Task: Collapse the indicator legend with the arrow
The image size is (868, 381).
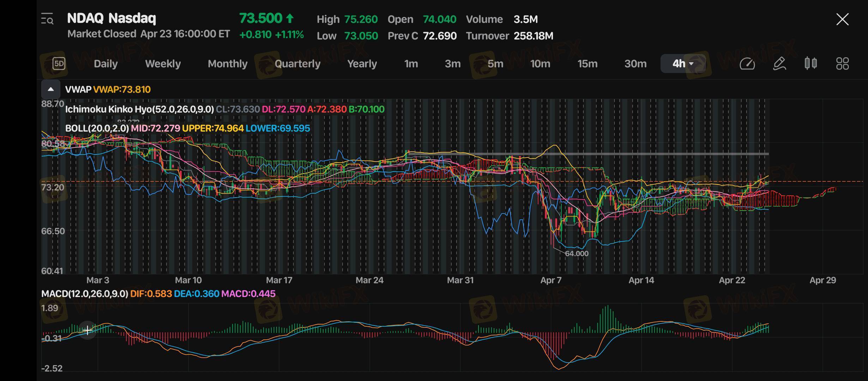Action: 51,89
